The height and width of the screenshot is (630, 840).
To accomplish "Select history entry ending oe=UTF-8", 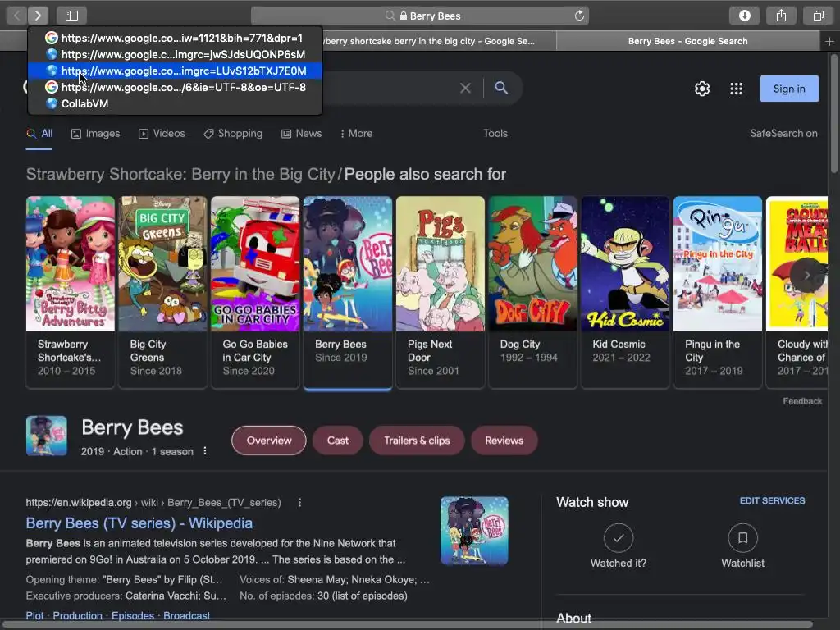I will point(175,87).
